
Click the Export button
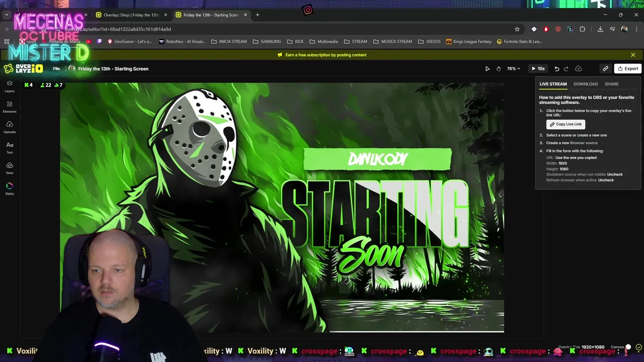tap(628, 69)
